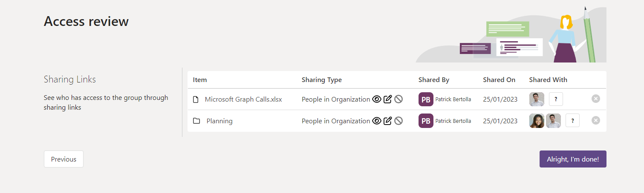Click view eye icon for Microsoft Graph Calls.xlsx
Image resolution: width=644 pixels, height=193 pixels.
(x=377, y=99)
